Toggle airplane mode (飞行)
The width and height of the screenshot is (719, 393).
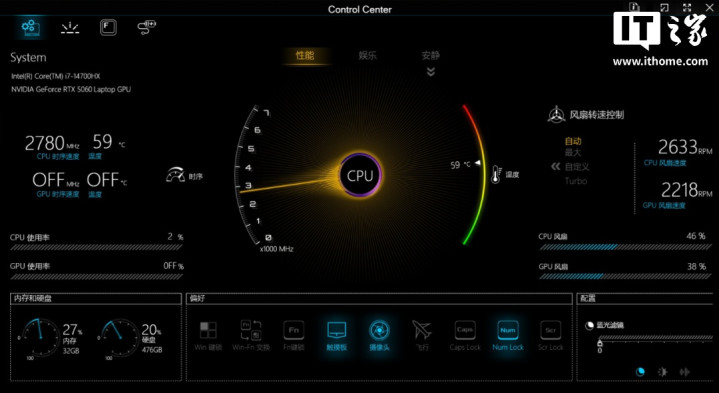[422, 335]
